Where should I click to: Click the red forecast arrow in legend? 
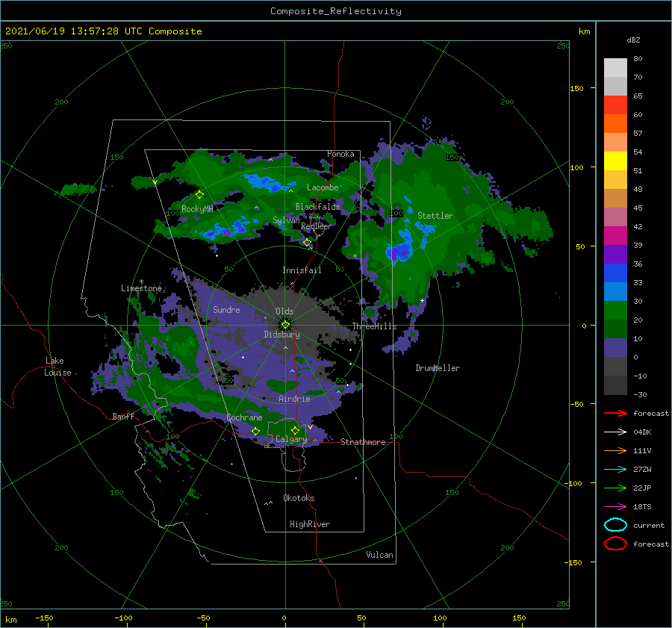point(615,413)
